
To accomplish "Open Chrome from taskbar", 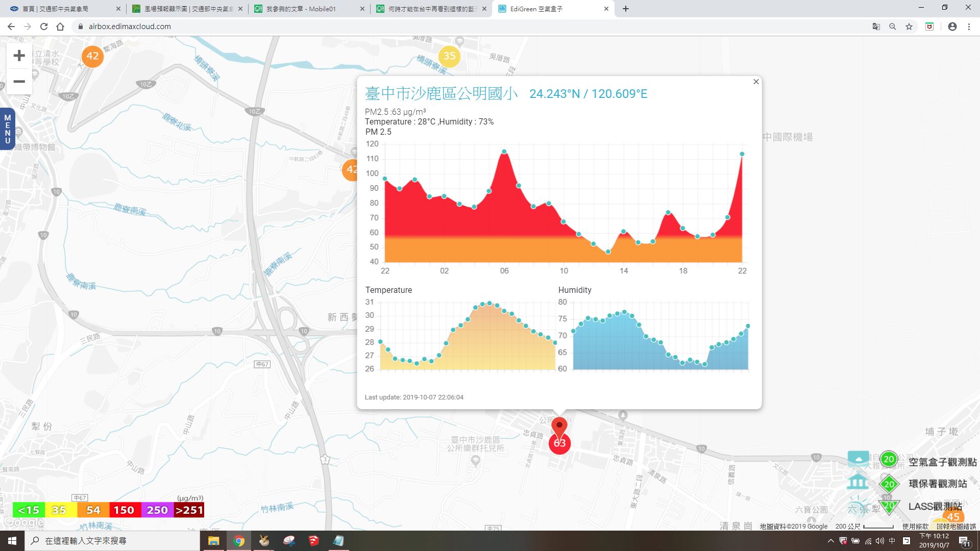I will [x=239, y=541].
